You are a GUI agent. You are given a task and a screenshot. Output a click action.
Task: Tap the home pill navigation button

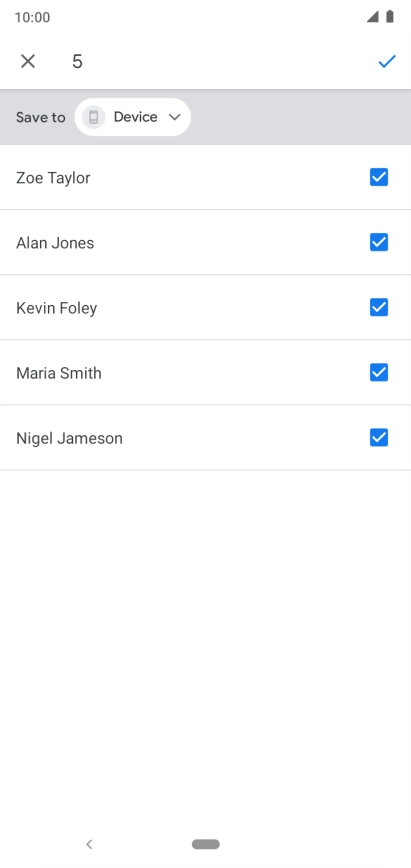tap(206, 844)
